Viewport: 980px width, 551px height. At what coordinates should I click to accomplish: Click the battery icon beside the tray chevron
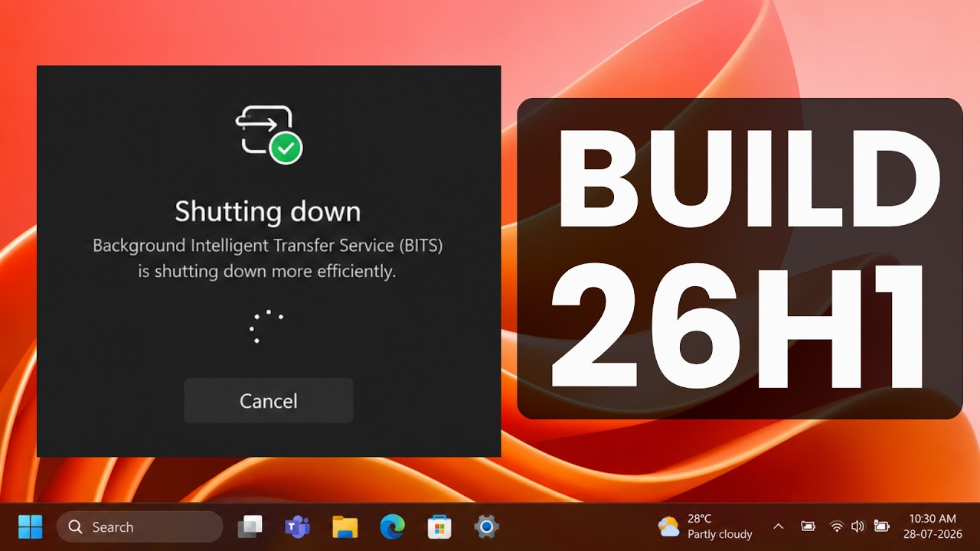[808, 527]
